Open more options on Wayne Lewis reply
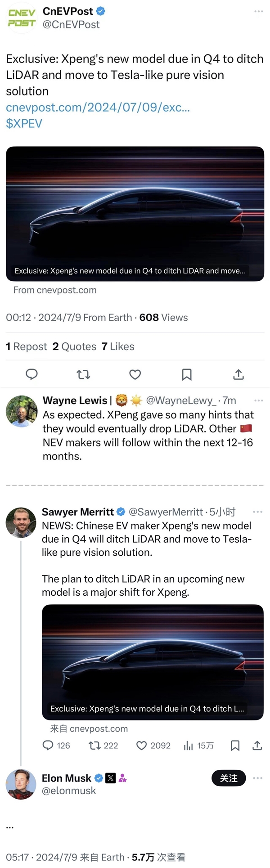Image resolution: width=270 pixels, height=868 pixels. click(x=259, y=400)
